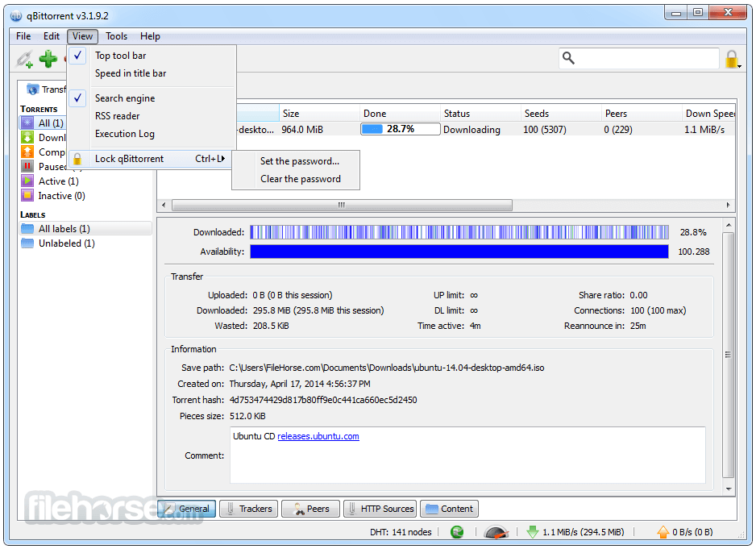756x549 pixels.
Task: Click the lock icon beside Lock qBittorrent
Action: coord(77,159)
